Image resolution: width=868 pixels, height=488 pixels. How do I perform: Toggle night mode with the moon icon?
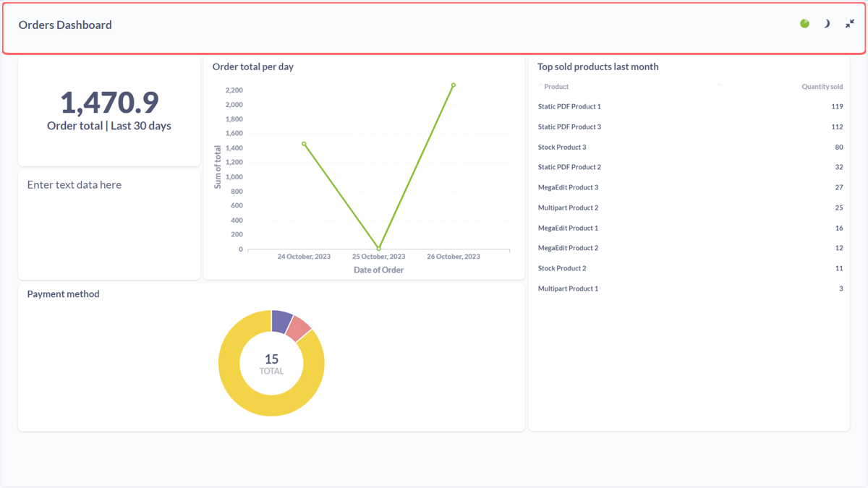tap(827, 24)
